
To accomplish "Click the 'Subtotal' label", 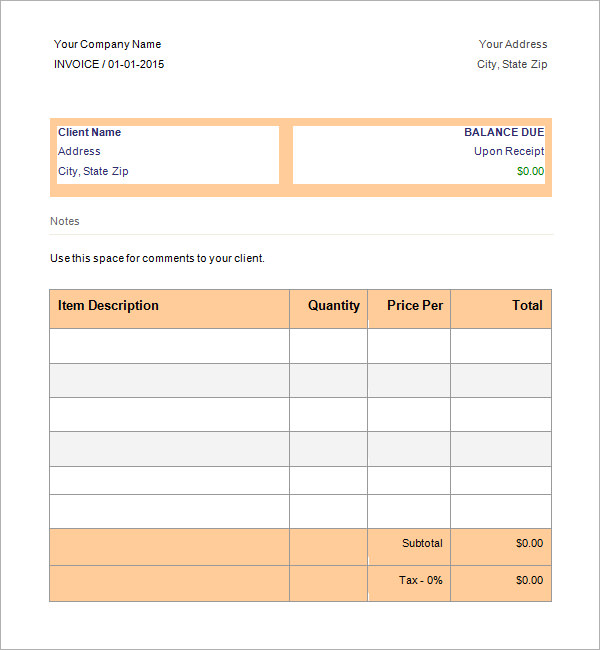I will (422, 543).
